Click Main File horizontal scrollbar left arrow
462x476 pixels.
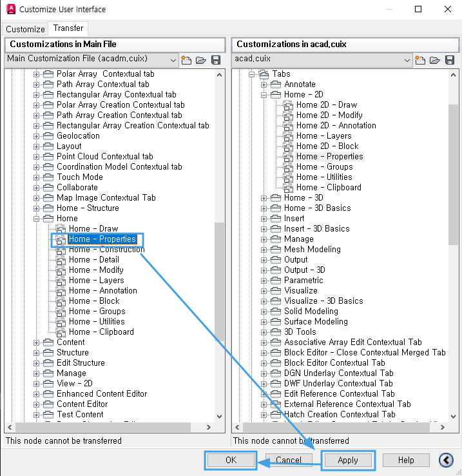coord(10,427)
